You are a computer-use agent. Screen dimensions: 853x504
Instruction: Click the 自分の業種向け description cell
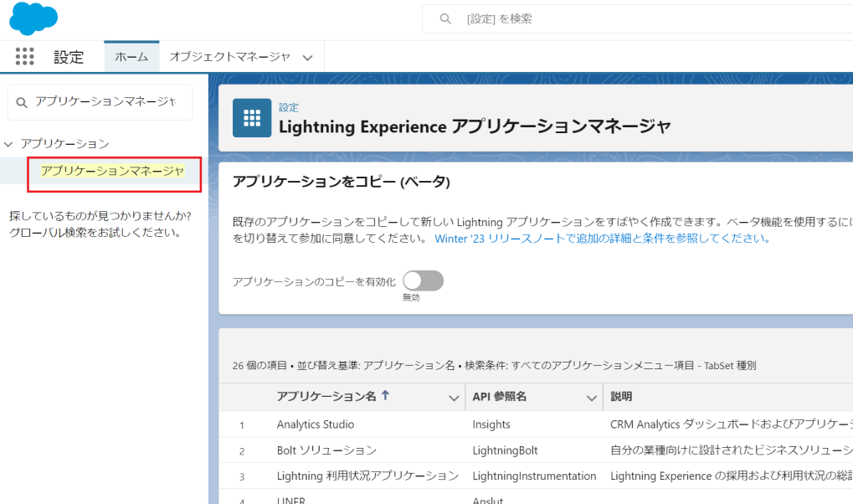[731, 450]
